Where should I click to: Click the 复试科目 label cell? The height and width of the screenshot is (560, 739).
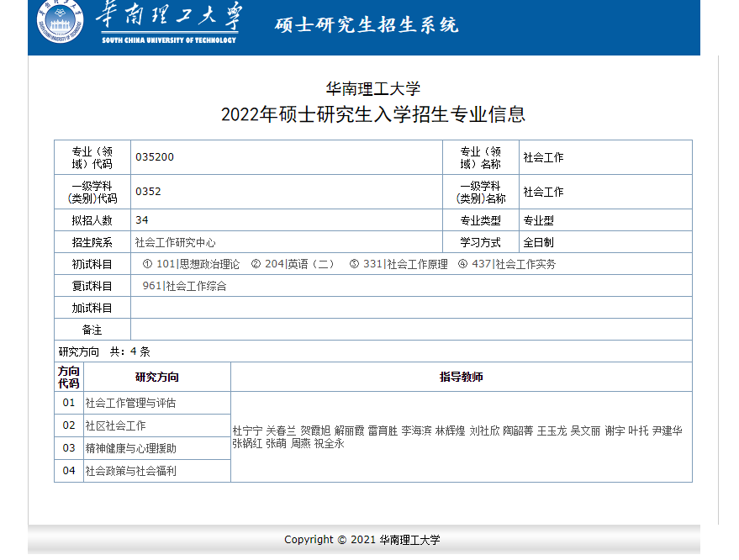click(92, 286)
